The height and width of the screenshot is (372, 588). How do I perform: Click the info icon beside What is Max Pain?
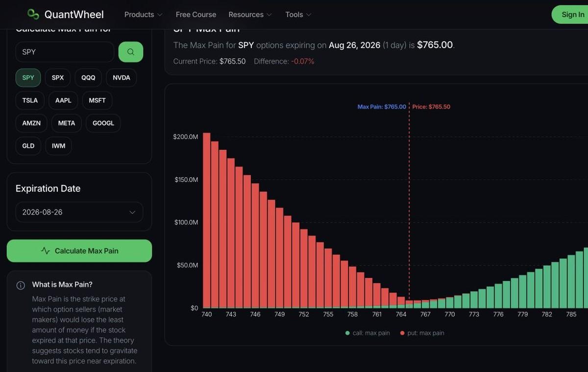click(21, 285)
